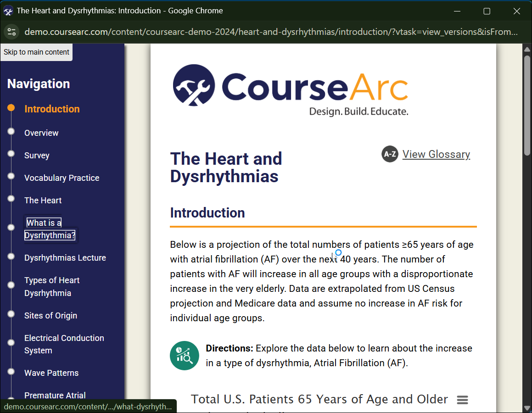Click the browser address bar URL
532x413 pixels.
[x=271, y=32]
